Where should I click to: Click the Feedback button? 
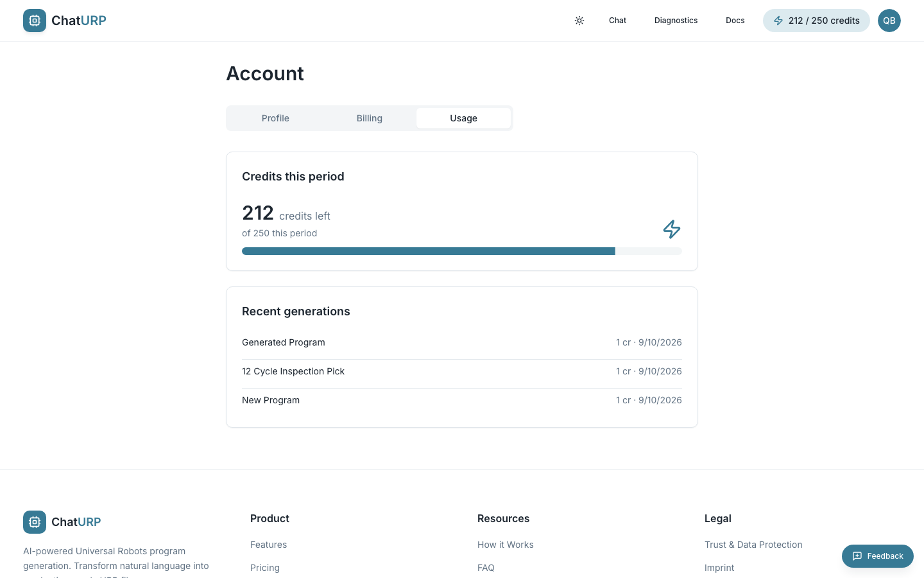point(878,556)
